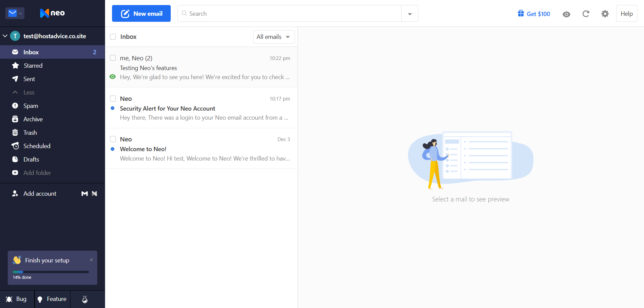Open the Scheduled folder
Image resolution: width=644 pixels, height=308 pixels.
click(52, 146)
